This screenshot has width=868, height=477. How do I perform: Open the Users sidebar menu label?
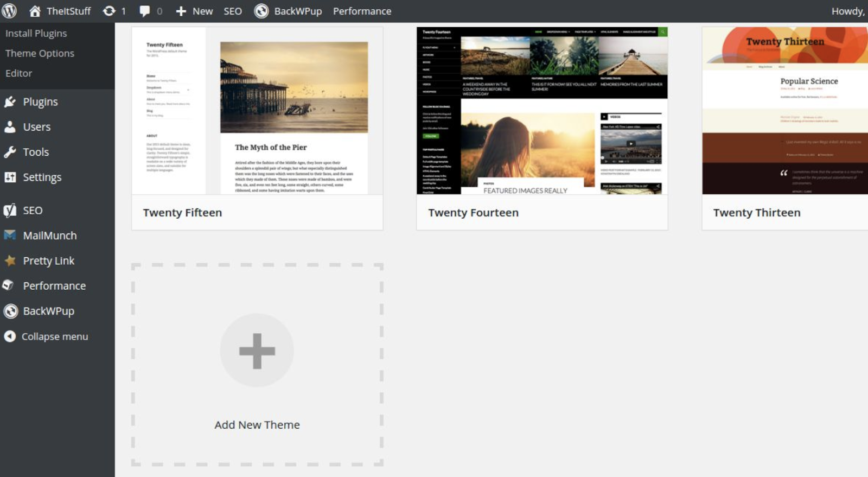point(37,126)
